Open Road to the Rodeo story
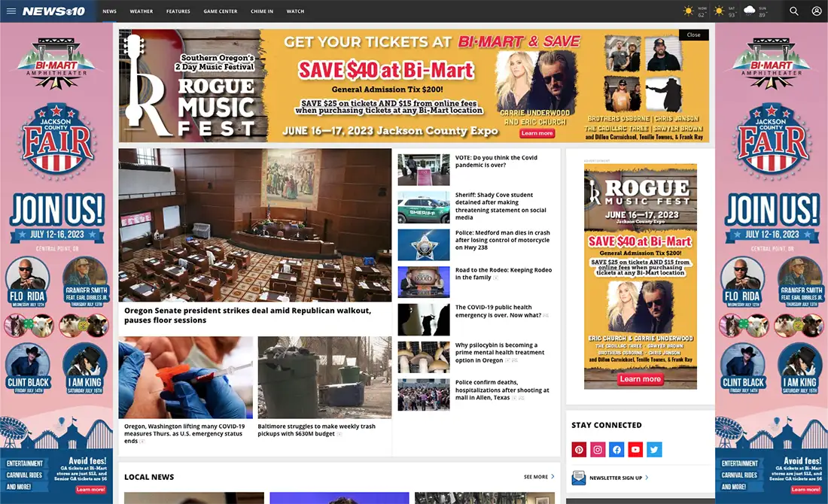Viewport: 828px width, 504px height. click(504, 273)
